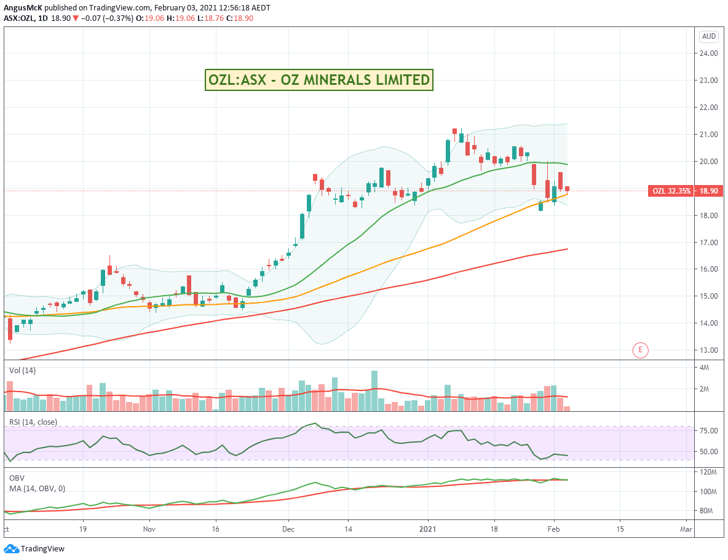
Task: Click the OBV indicator label
Action: click(x=17, y=478)
